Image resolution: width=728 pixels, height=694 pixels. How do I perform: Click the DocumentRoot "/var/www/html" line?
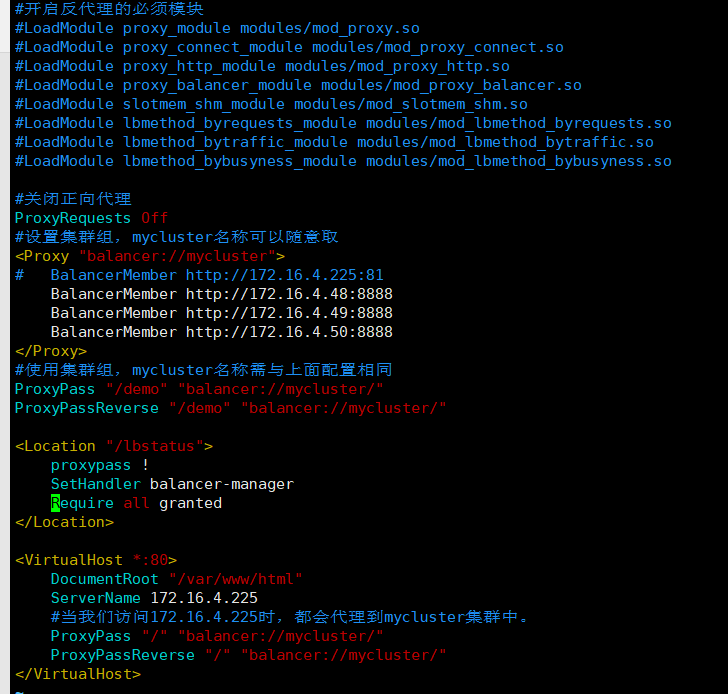point(176,580)
